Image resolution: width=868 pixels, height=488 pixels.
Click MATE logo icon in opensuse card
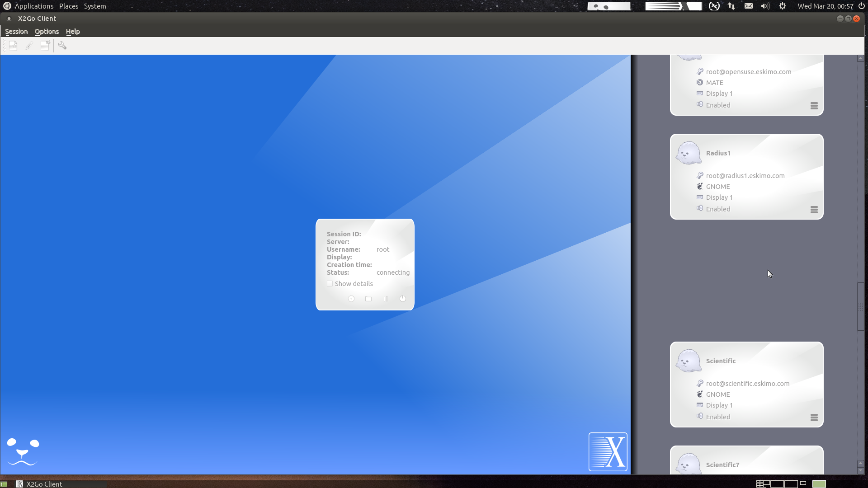[x=700, y=82]
